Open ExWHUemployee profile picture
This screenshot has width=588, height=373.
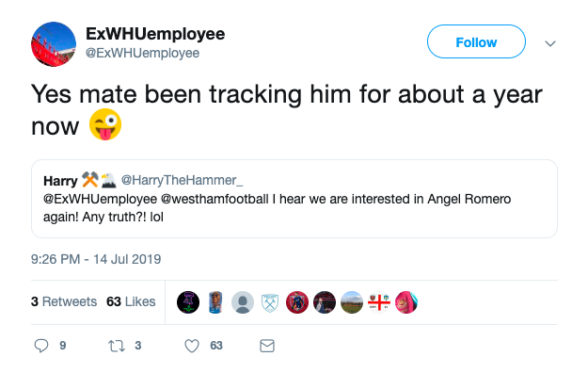coord(54,44)
